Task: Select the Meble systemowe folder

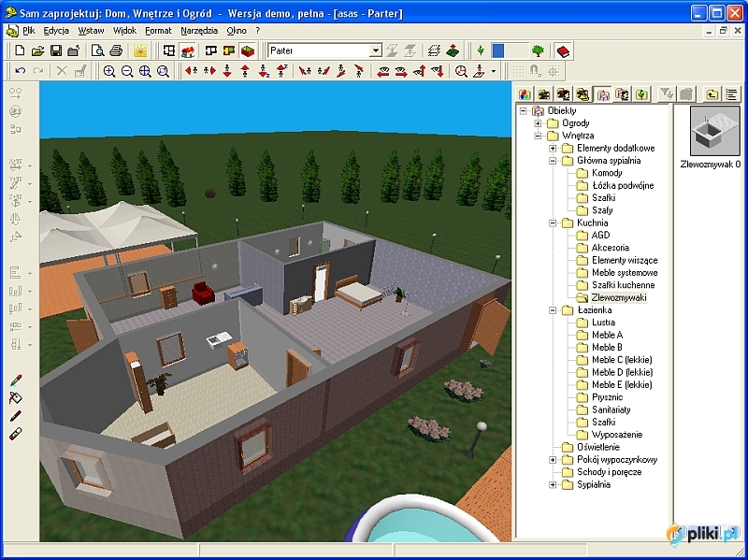Action: coord(625,272)
